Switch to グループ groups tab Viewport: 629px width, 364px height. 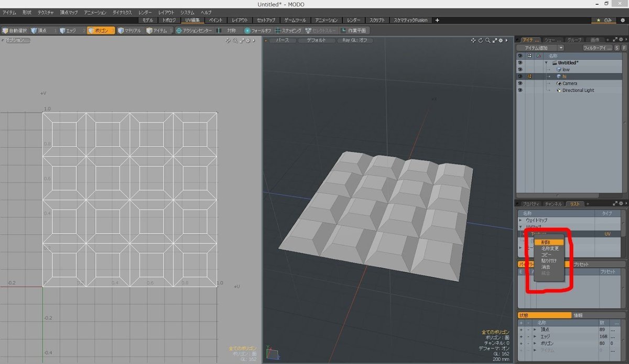(574, 40)
